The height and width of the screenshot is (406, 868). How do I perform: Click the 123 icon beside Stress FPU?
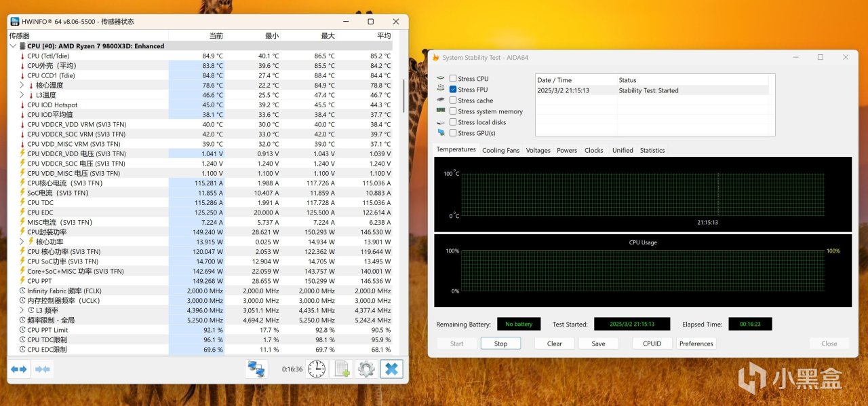441,89
